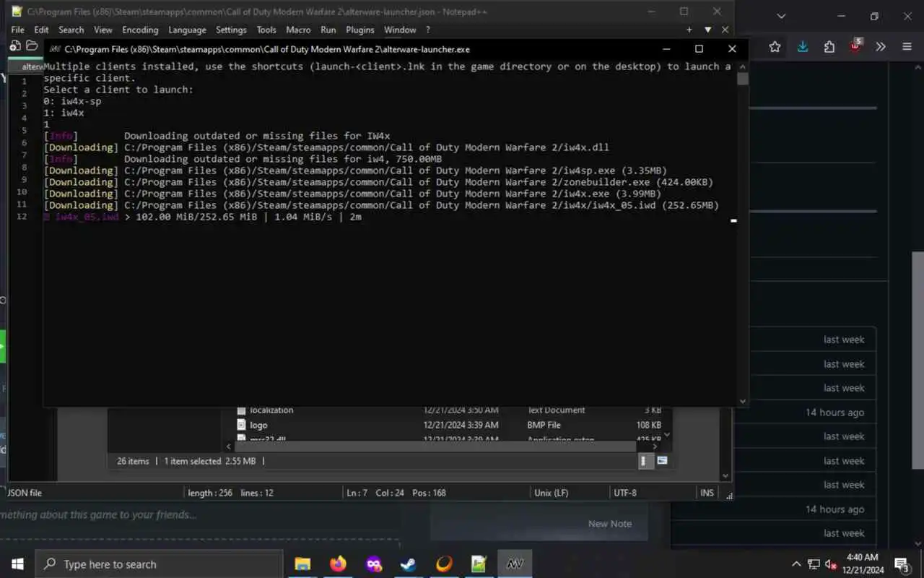Click 'length : 256 lines : 12' status text
This screenshot has width=924, height=578.
(x=230, y=493)
